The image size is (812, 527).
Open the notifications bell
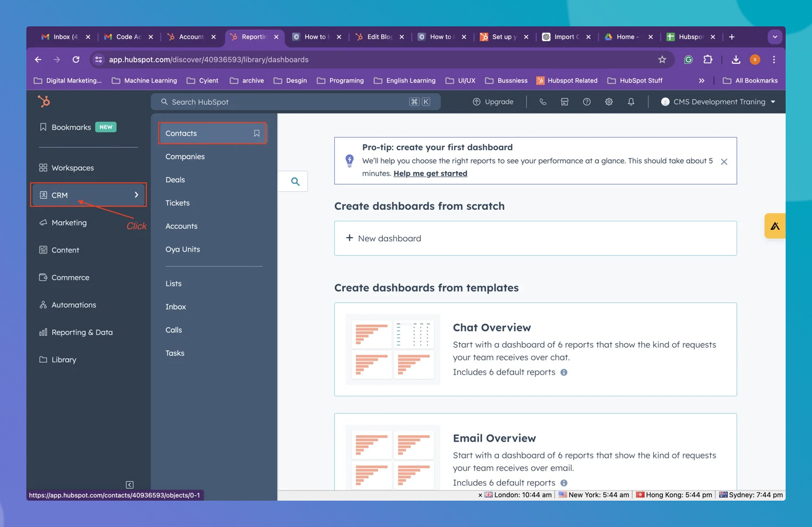tap(631, 102)
